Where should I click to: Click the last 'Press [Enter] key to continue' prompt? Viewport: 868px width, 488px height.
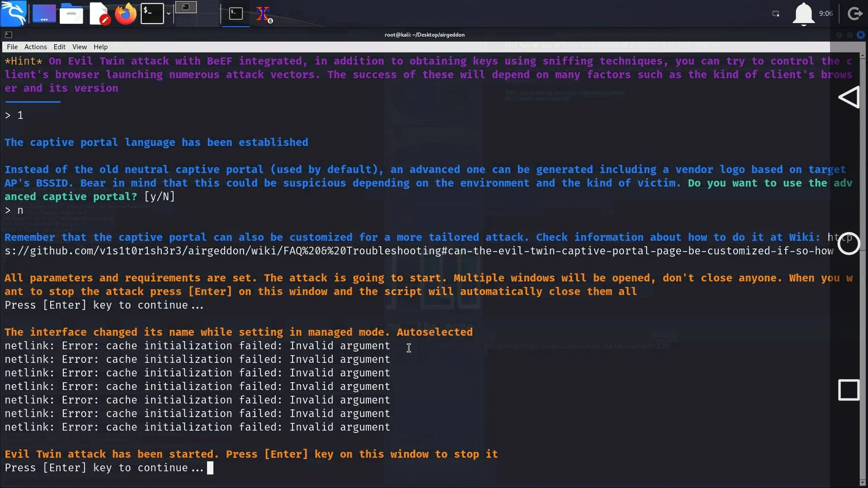click(x=104, y=468)
